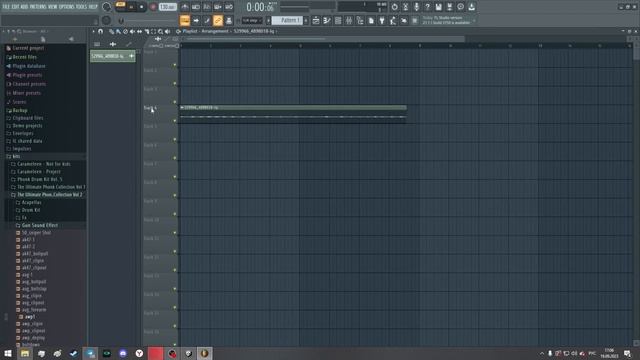Select the playlist delete tool

coord(125,31)
